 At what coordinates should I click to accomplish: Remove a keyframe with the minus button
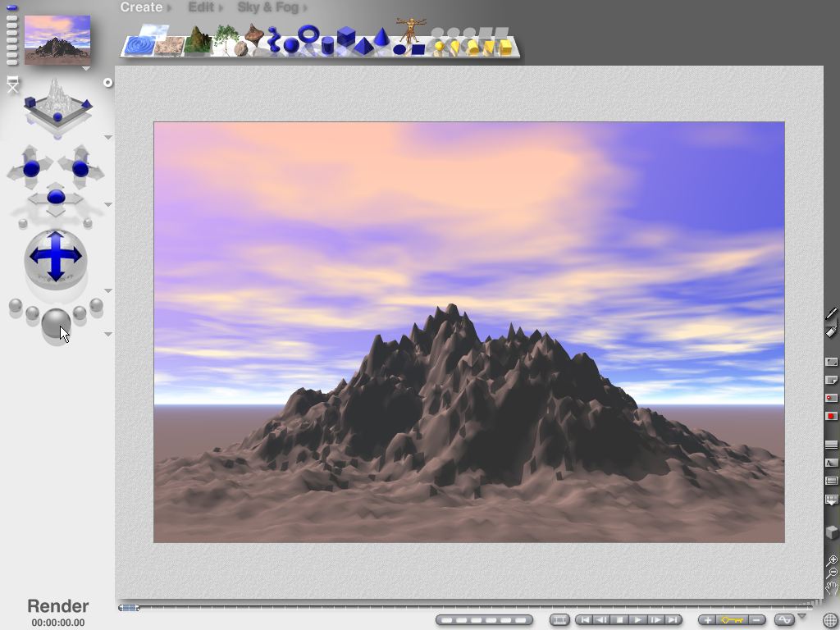coord(756,620)
